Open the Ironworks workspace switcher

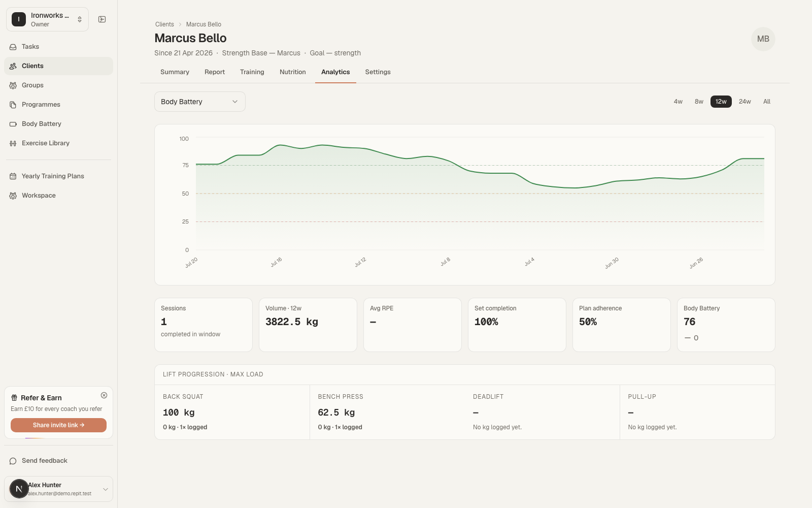[x=47, y=19]
